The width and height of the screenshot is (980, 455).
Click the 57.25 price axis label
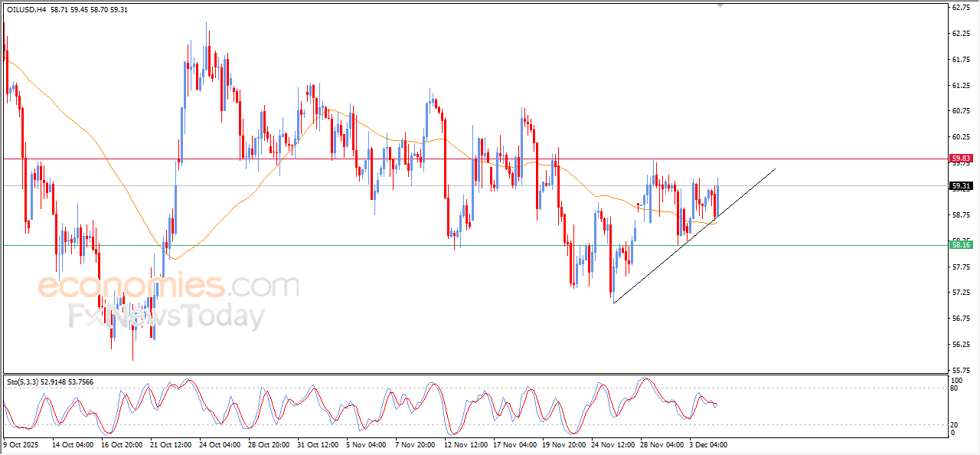click(x=962, y=293)
